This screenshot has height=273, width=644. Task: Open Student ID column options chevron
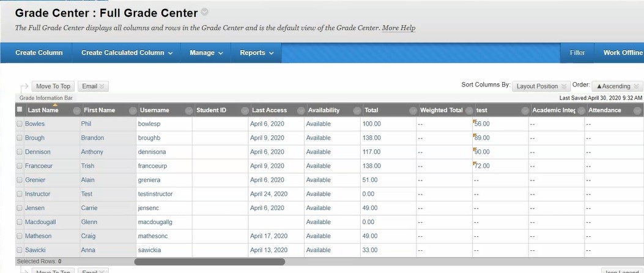pyautogui.click(x=245, y=111)
